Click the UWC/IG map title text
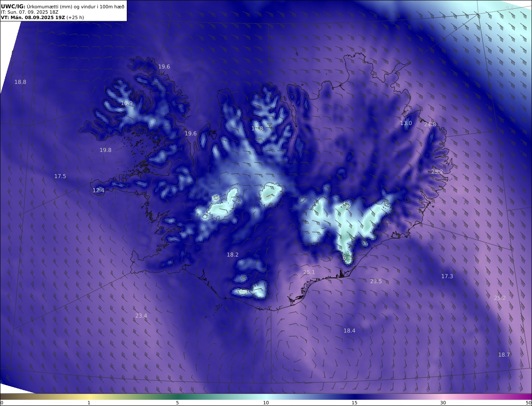Screen dimensions: 532x406 [62, 6]
